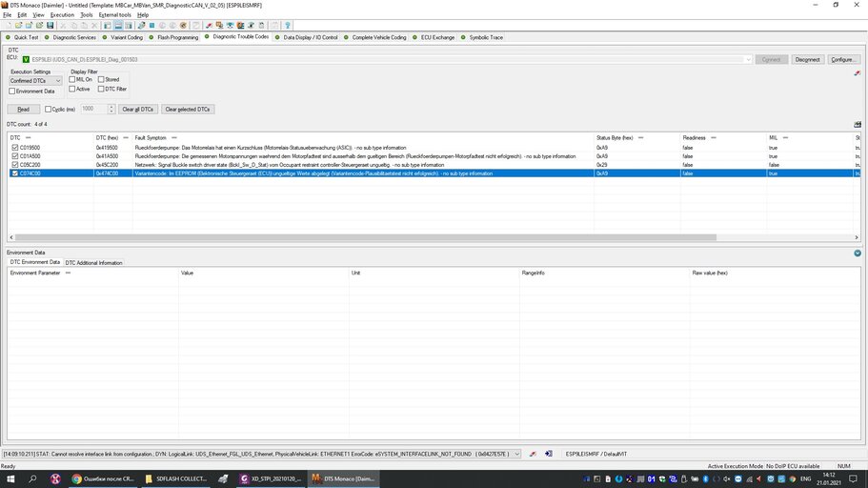The width and height of the screenshot is (868, 488).
Task: Uncheck the C05C200 row checkbox
Action: click(15, 165)
